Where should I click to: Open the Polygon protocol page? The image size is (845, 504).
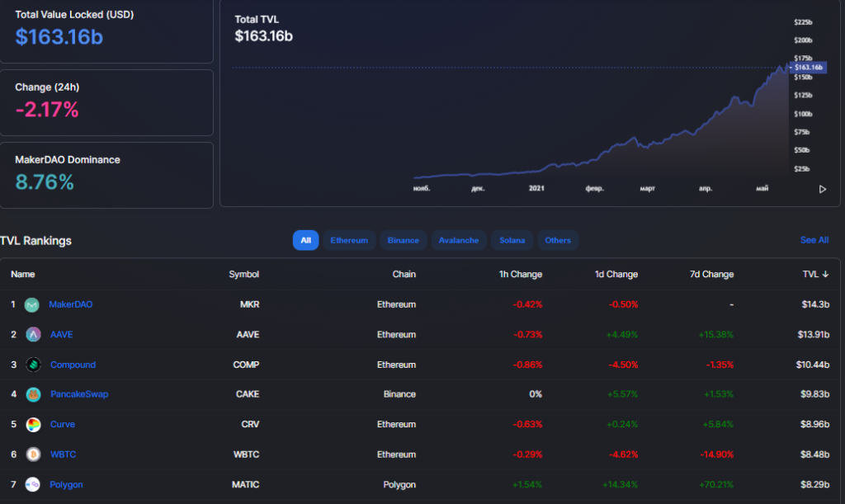66,485
